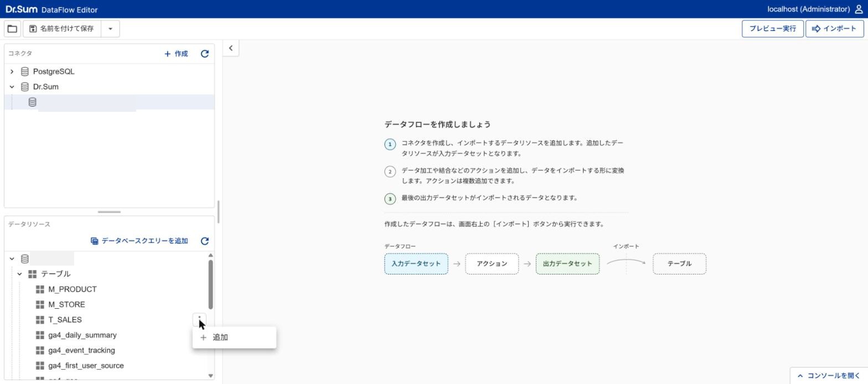Collapse the left side panel
Screen dimensions: 868x384
click(231, 48)
